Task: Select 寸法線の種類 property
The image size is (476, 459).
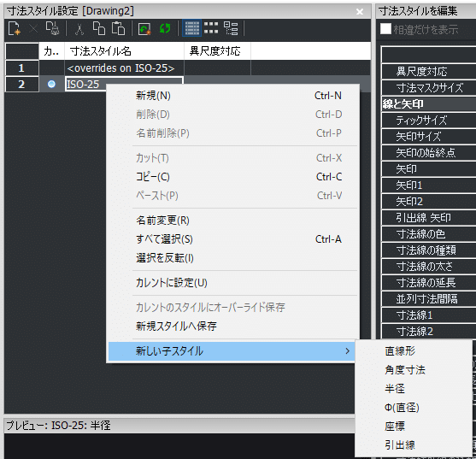Action: [429, 250]
